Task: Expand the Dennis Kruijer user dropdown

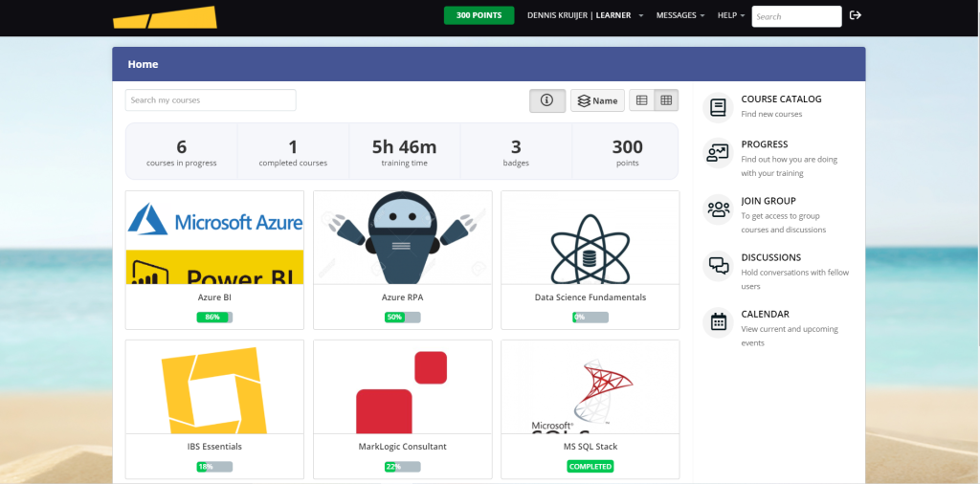Action: [585, 15]
